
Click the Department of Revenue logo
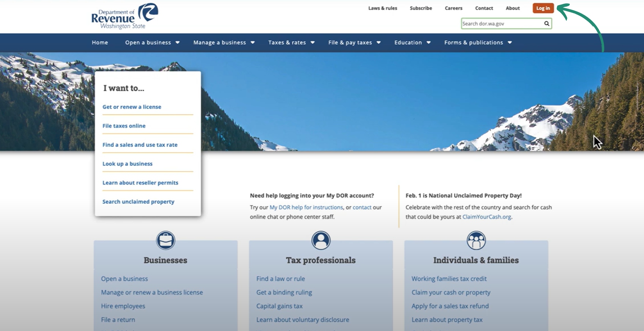click(x=125, y=16)
